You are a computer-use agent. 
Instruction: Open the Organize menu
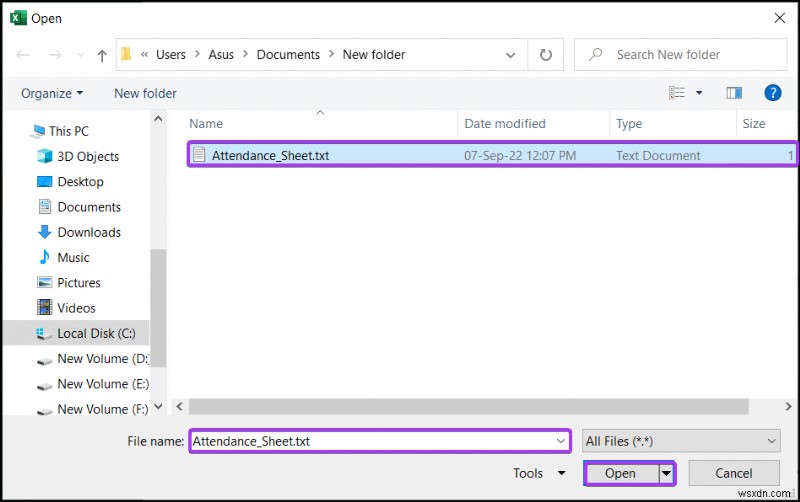(x=52, y=93)
